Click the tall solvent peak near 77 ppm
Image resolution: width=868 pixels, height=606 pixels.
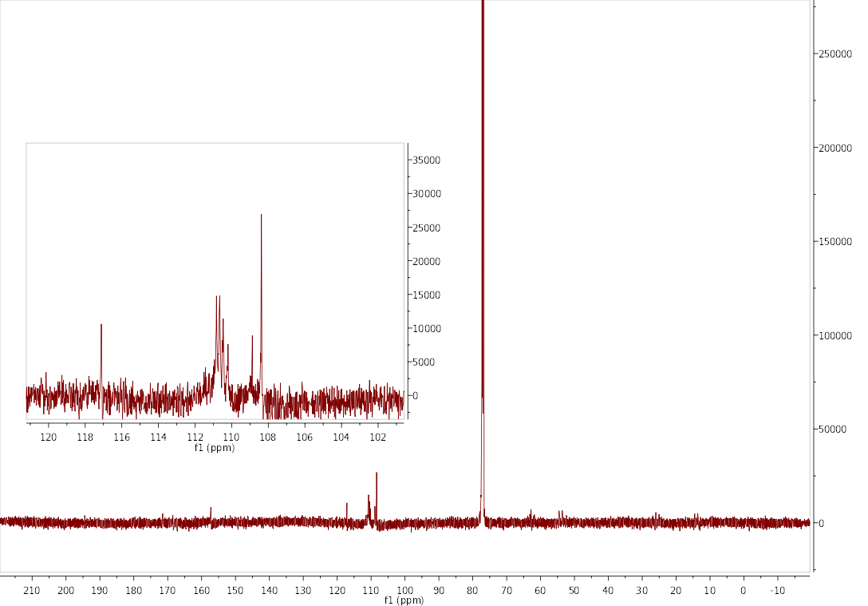point(483,240)
